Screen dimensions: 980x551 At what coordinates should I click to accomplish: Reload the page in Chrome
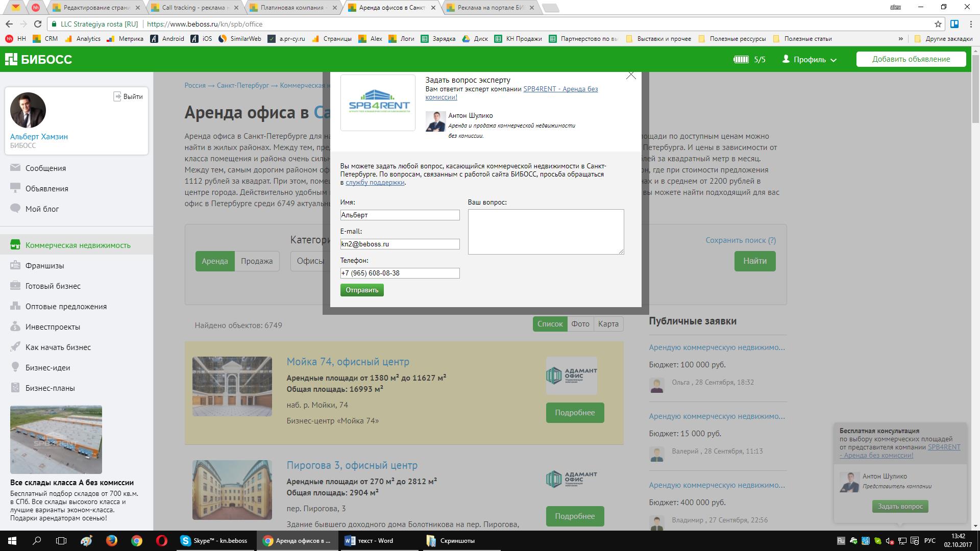pyautogui.click(x=38, y=24)
